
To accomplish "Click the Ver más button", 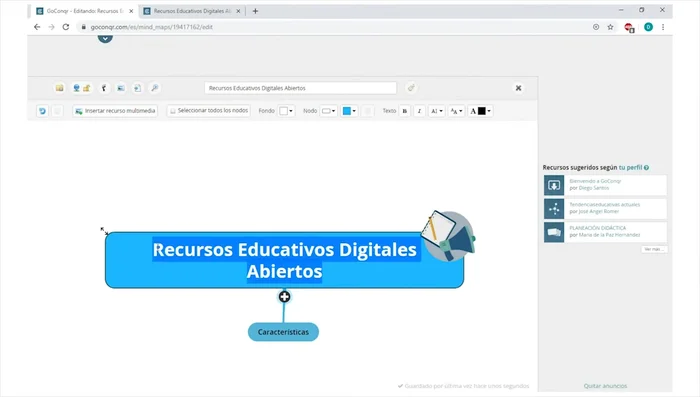I will 654,249.
